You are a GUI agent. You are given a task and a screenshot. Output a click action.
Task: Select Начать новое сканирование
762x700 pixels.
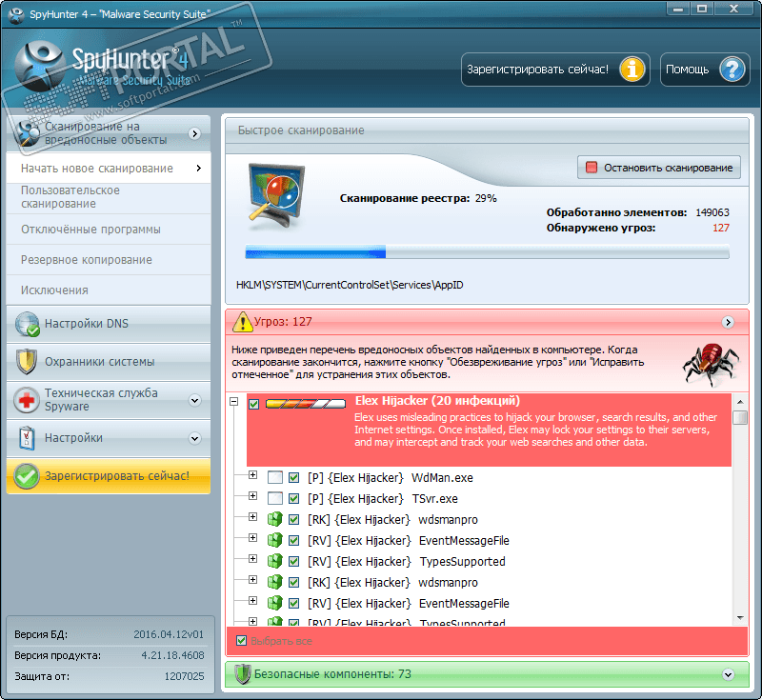(x=109, y=168)
